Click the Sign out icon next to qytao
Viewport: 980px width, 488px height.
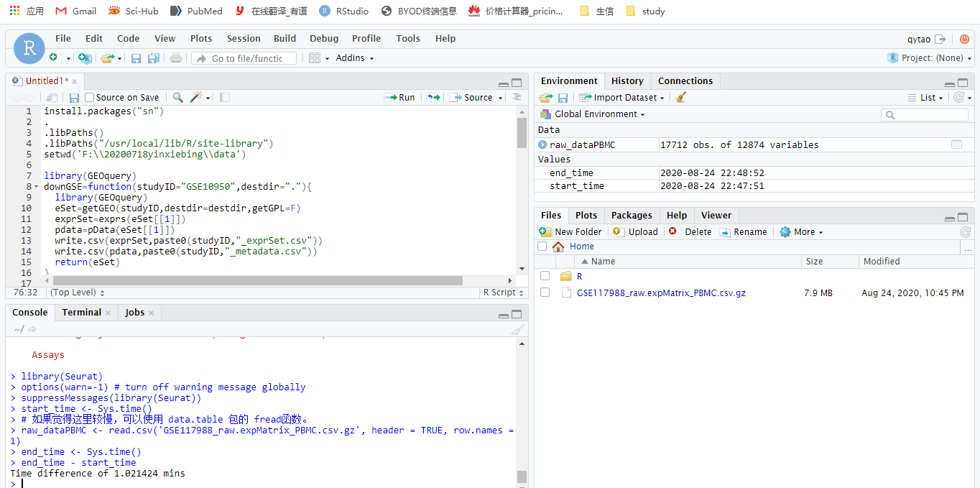click(x=940, y=39)
